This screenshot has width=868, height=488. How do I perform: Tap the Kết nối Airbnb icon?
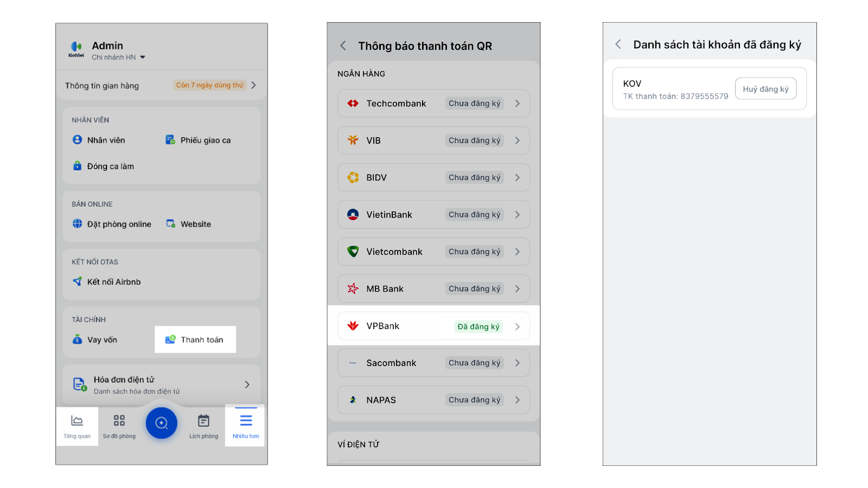(x=77, y=281)
